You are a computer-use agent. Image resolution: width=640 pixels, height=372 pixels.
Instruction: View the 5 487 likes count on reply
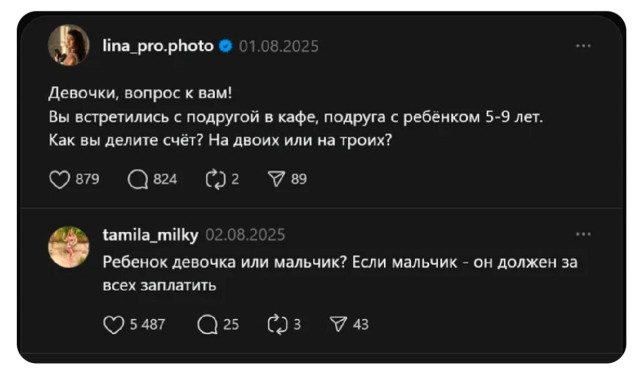pos(147,325)
